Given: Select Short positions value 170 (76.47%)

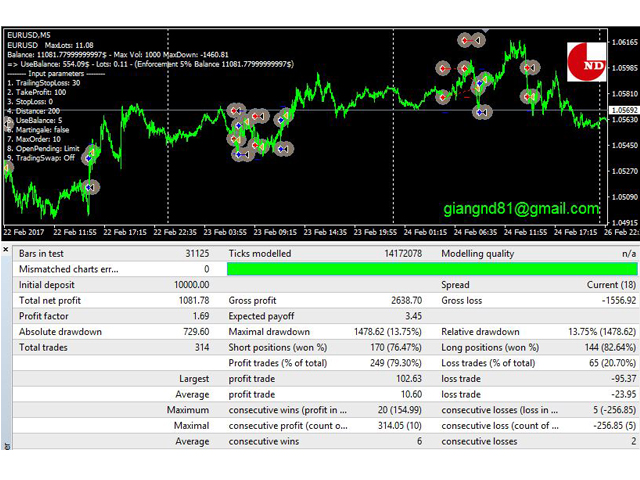Looking at the screenshot, I should [396, 347].
